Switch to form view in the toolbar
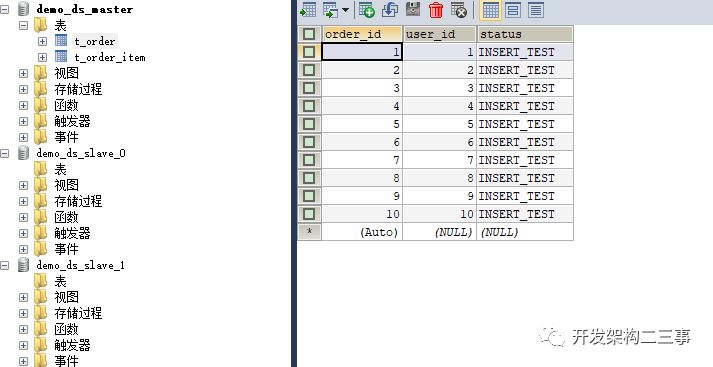Screen dimensions: 713x367 [x=513, y=10]
